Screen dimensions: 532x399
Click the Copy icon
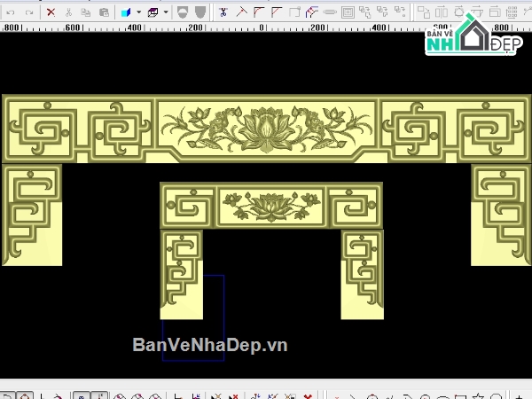click(x=86, y=13)
